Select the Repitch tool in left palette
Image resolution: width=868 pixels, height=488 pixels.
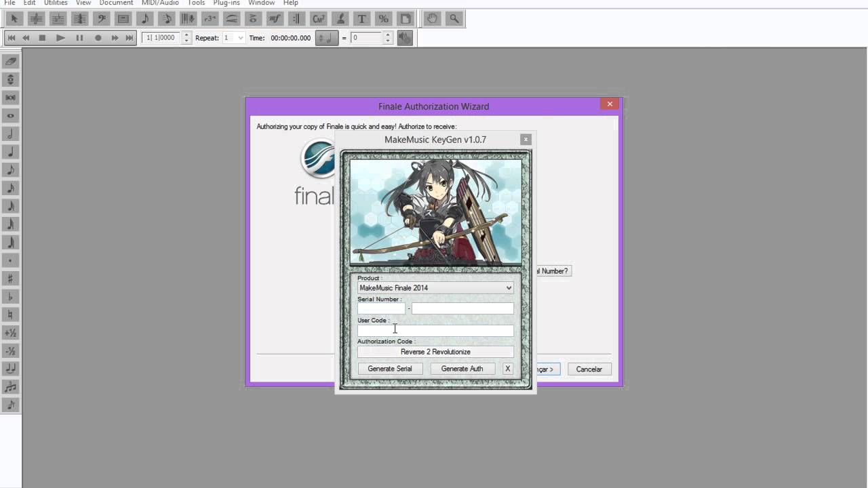pos(10,79)
